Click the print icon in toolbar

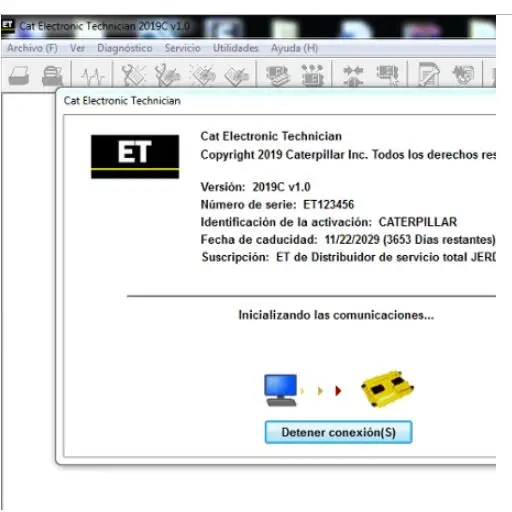pos(19,76)
